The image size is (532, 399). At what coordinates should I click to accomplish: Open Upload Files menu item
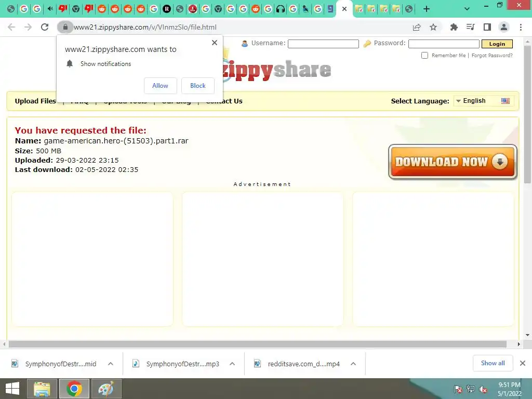coord(35,101)
